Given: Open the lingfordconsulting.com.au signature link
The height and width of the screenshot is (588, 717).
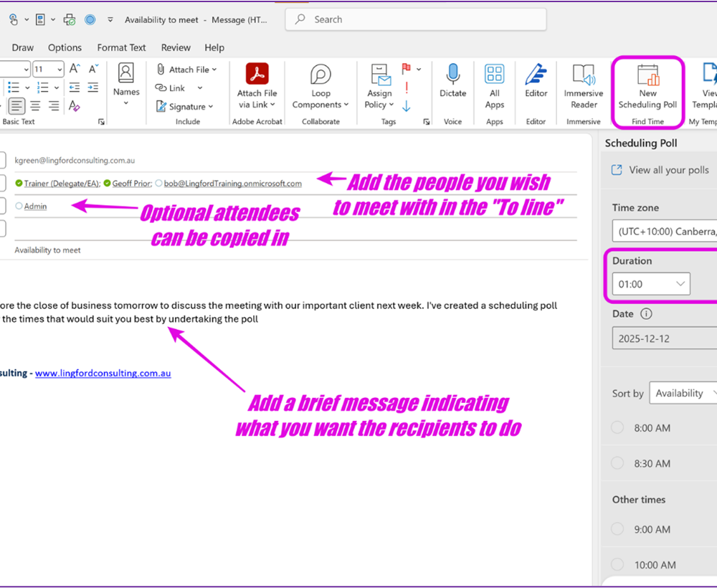Looking at the screenshot, I should coord(103,373).
